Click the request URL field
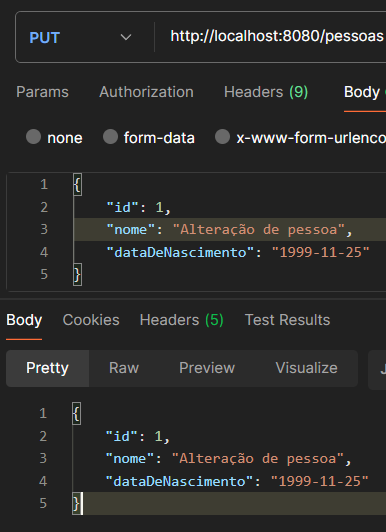 coord(276,36)
